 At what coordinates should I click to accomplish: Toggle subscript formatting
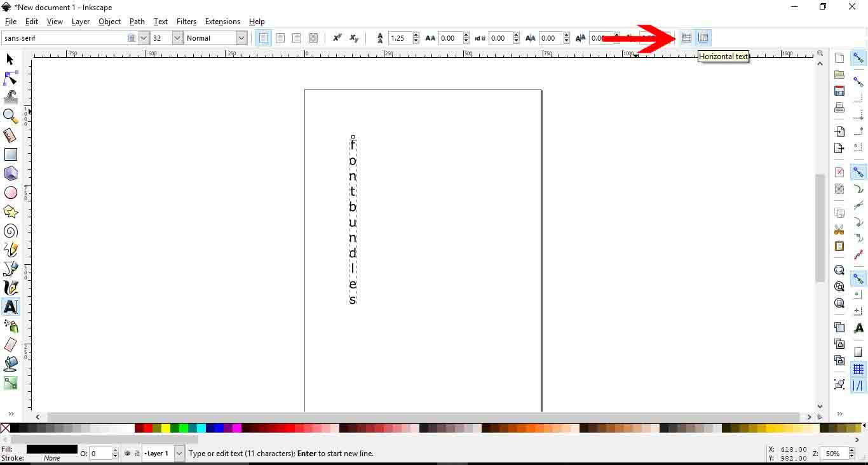[x=354, y=38]
